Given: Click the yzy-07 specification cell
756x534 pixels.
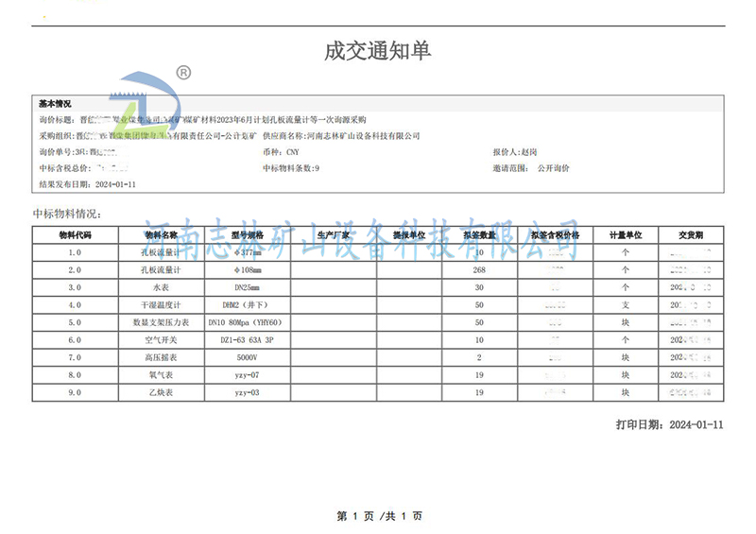Looking at the screenshot, I should (x=248, y=375).
